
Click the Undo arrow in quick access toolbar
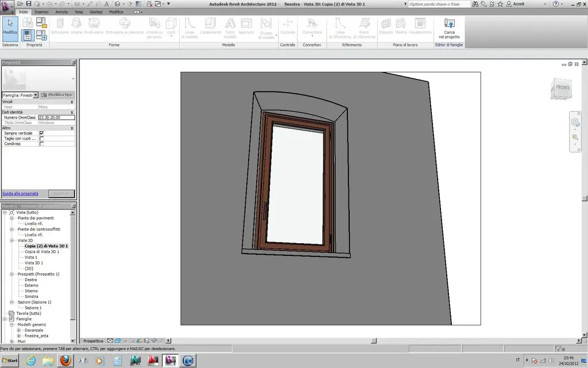(49, 4)
